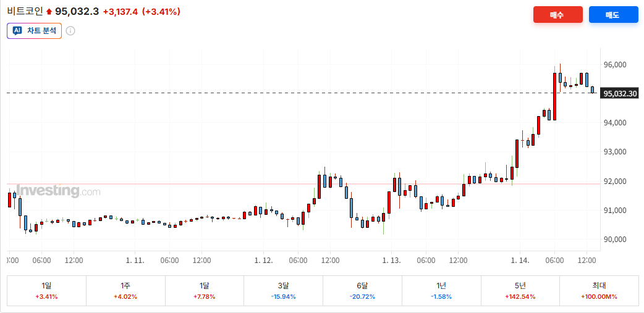
Task: Click the 1. 14. date marker
Action: pyautogui.click(x=520, y=261)
